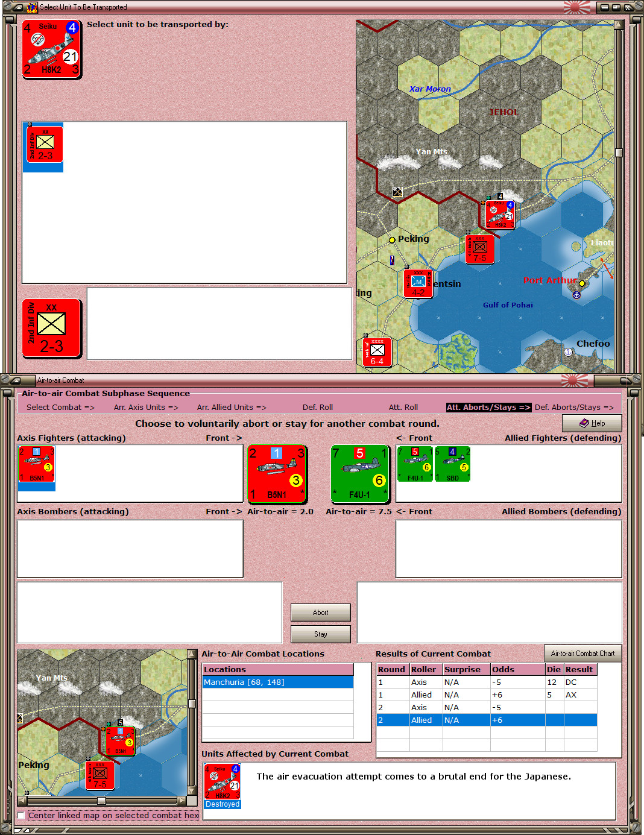Screen dimensions: 644x835
Task: Click the minimap scroll down arrow
Action: (192, 790)
